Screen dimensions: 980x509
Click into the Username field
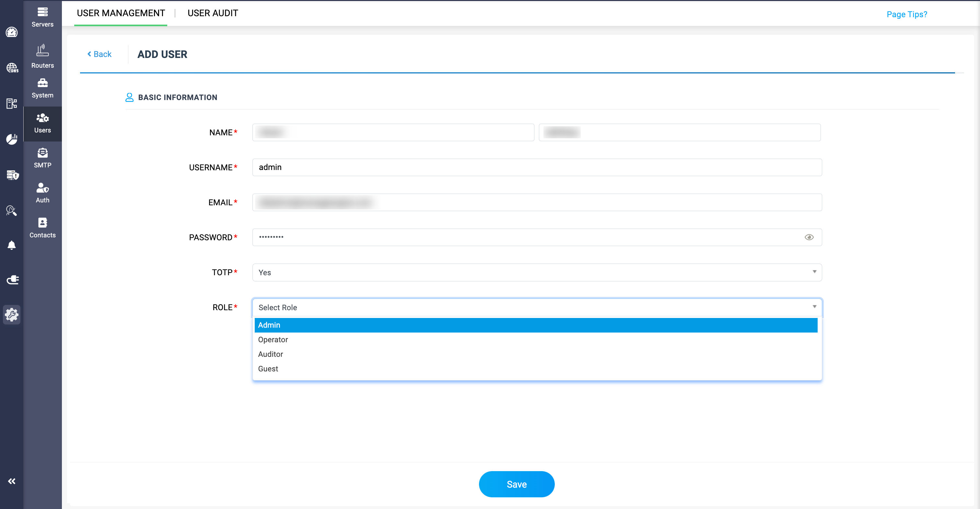click(537, 167)
